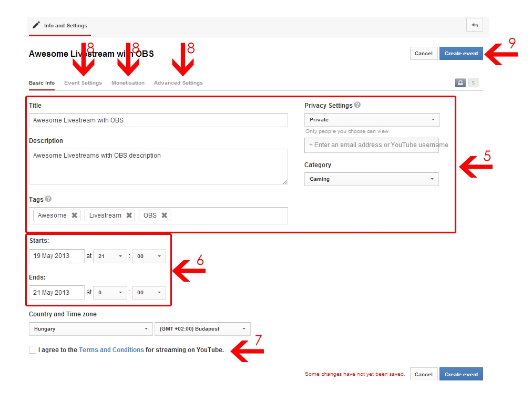
Task: Click the Description resize handle corner
Action: point(285,182)
